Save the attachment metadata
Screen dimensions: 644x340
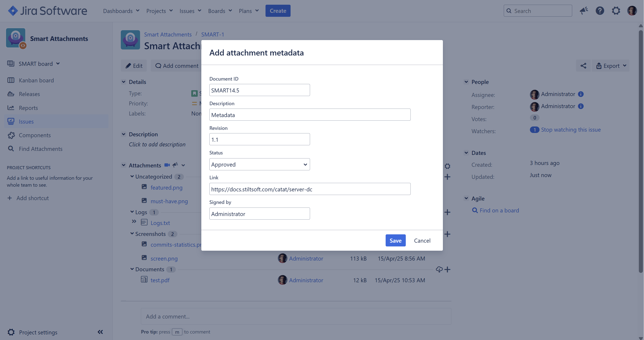[395, 240]
